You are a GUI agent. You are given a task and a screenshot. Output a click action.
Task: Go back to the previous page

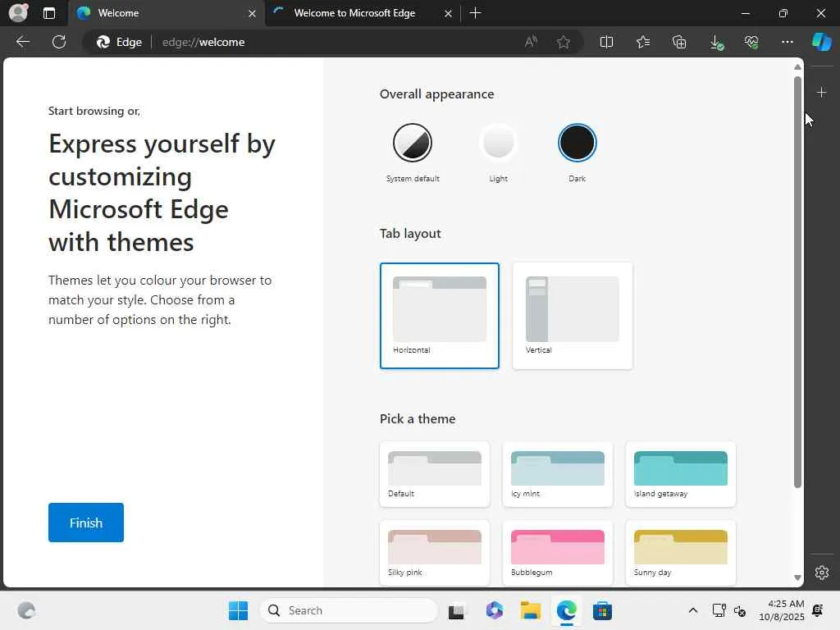pos(22,42)
